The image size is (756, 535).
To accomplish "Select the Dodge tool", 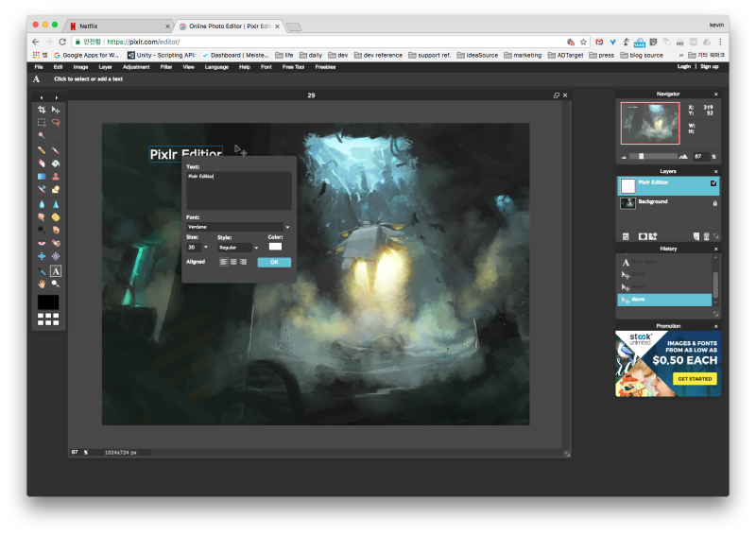I will click(42, 230).
